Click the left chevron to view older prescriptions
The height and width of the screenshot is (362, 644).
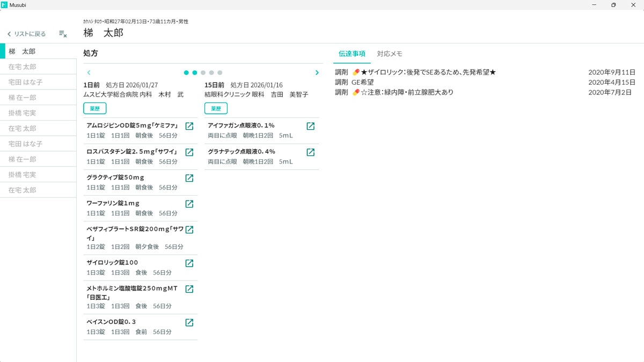coord(89,72)
